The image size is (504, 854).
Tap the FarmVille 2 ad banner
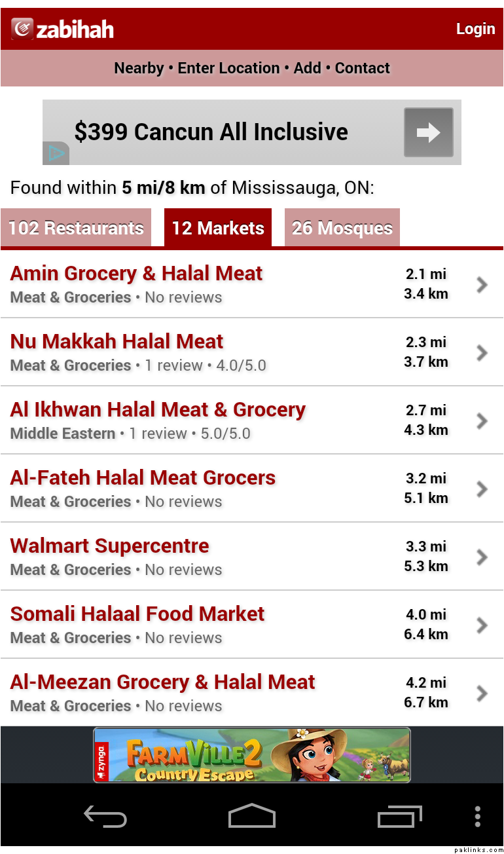(x=252, y=754)
